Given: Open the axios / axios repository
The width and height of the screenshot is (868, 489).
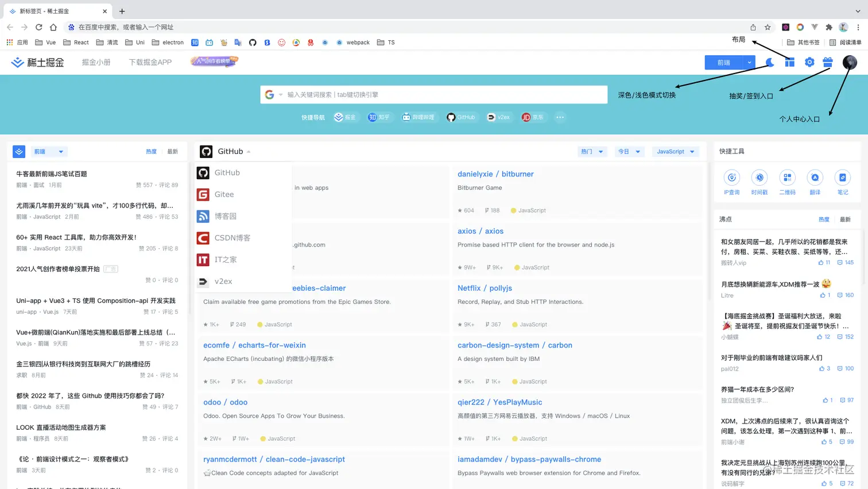Looking at the screenshot, I should pos(480,231).
